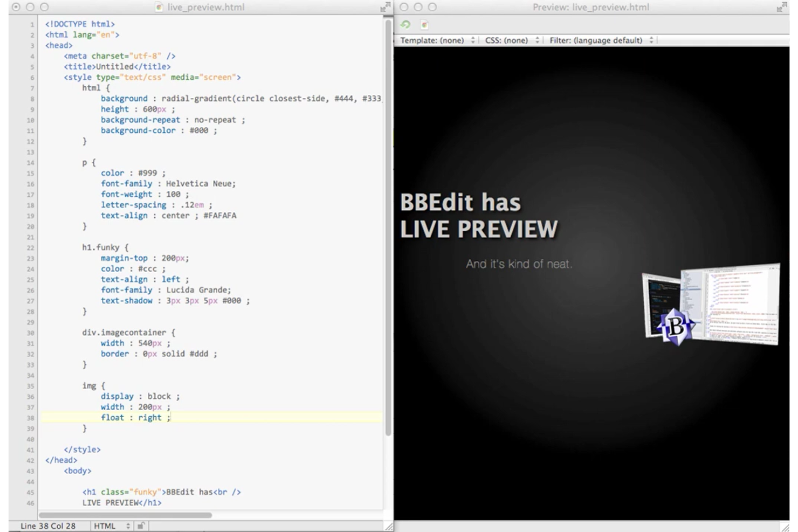This screenshot has height=532, width=798.
Task: Click the refresh icon in the Preview toolbar
Action: (x=405, y=24)
